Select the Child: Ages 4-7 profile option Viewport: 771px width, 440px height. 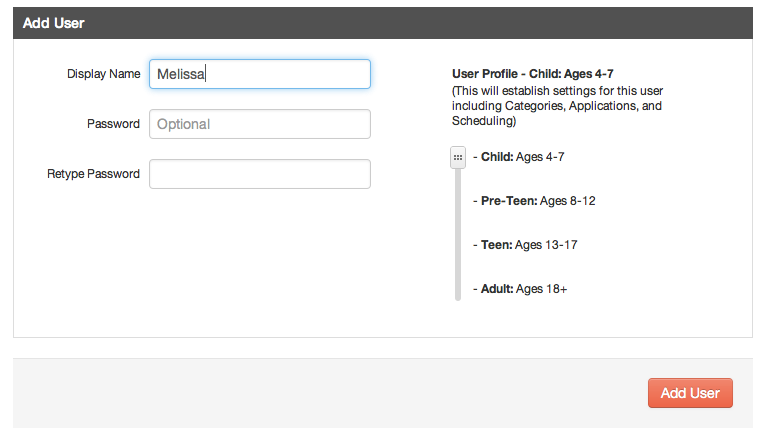pyautogui.click(x=519, y=157)
